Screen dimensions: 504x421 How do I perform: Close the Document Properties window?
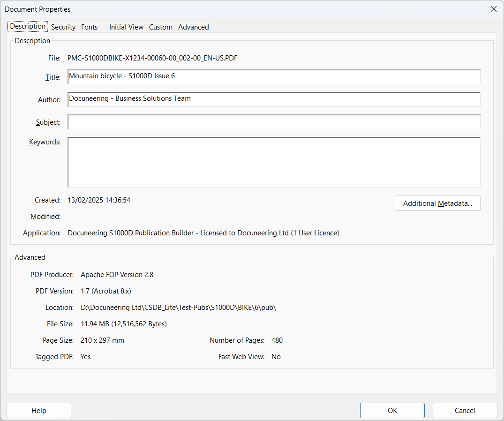point(494,9)
